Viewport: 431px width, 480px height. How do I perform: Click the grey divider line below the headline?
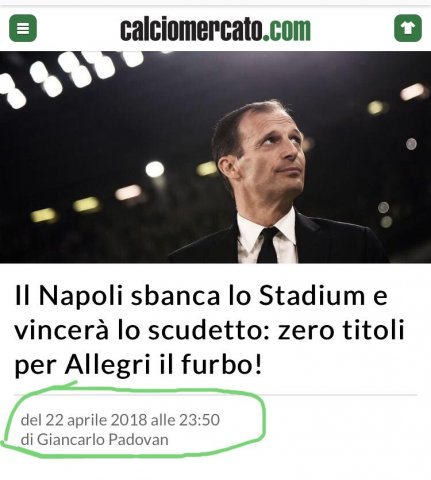(x=215, y=395)
